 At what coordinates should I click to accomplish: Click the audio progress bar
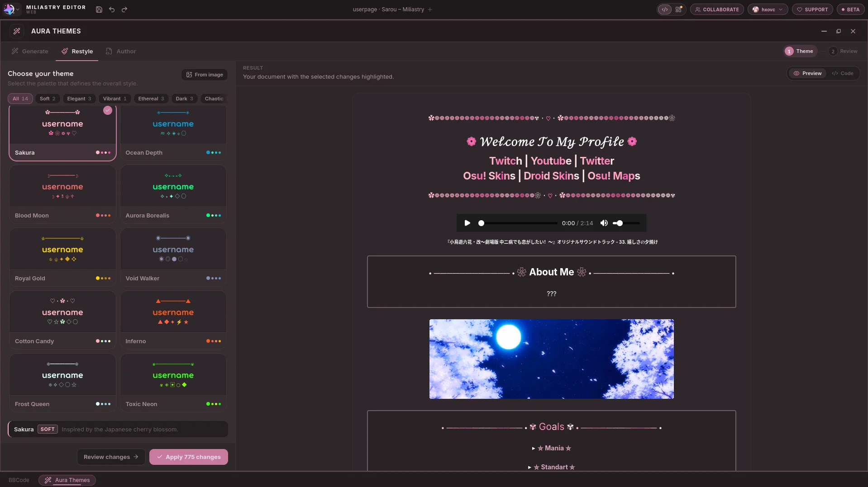click(518, 223)
